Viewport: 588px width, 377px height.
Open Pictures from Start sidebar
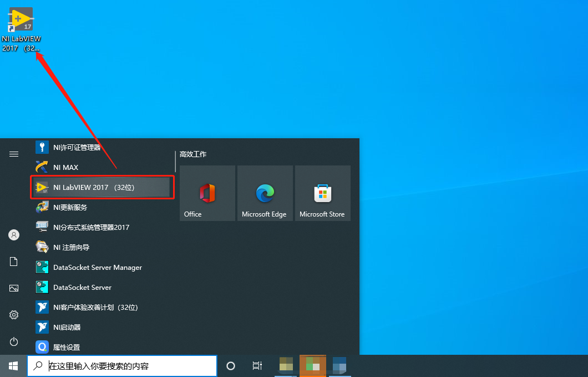click(x=14, y=288)
